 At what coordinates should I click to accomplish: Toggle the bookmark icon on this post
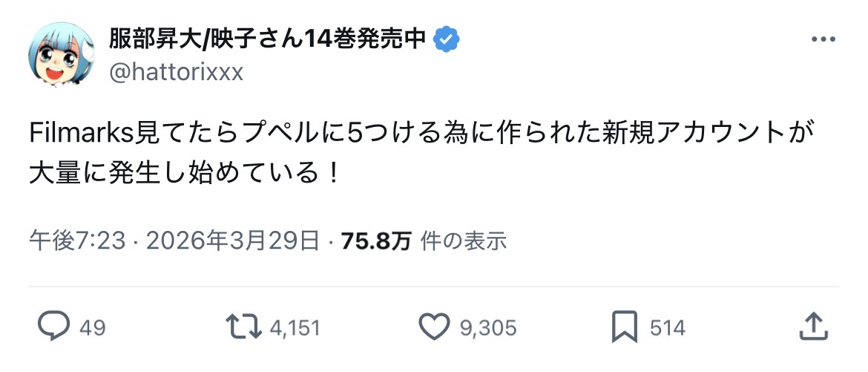tap(625, 327)
